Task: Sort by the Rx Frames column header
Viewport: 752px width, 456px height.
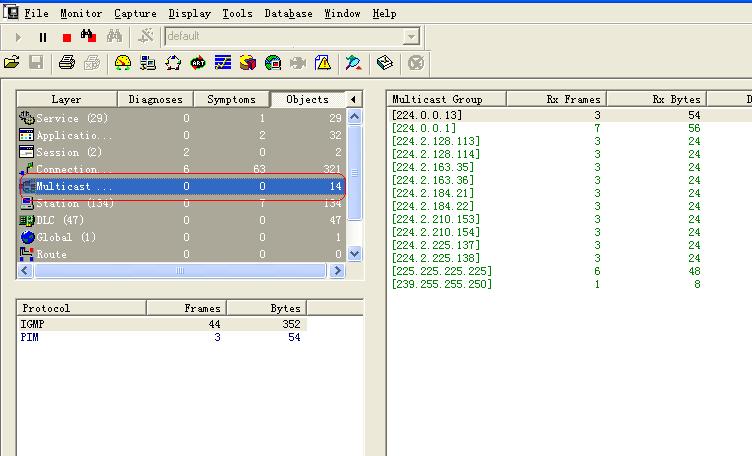Action: (x=556, y=99)
